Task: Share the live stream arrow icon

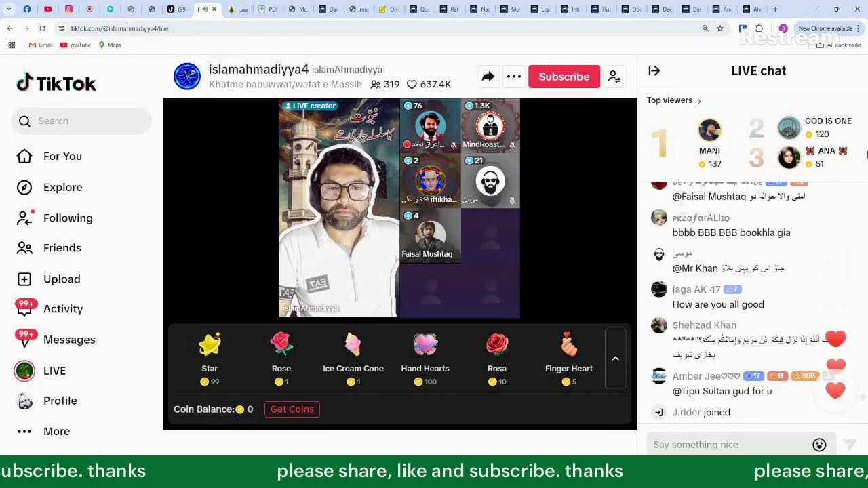Action: pos(488,77)
